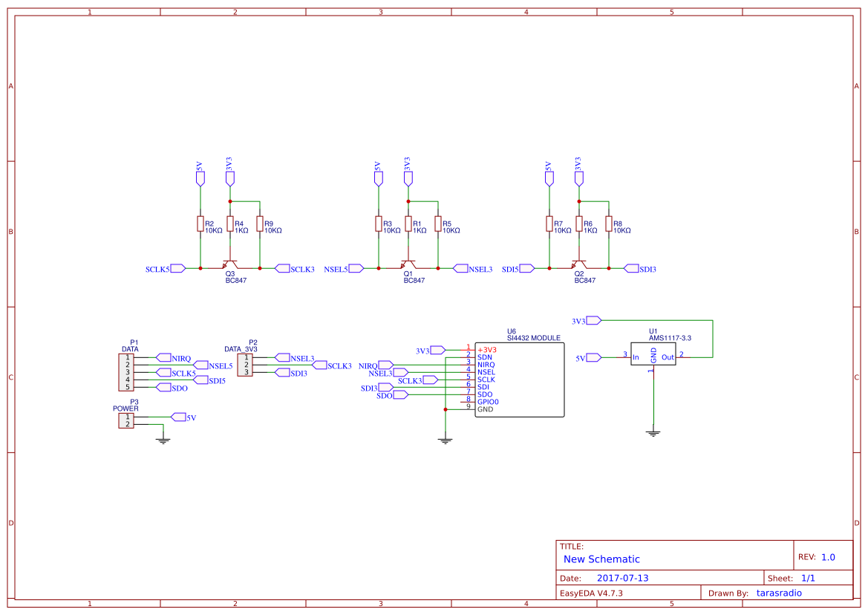Click the date field 2017-07-13
This screenshot has width=868, height=615.
622,578
